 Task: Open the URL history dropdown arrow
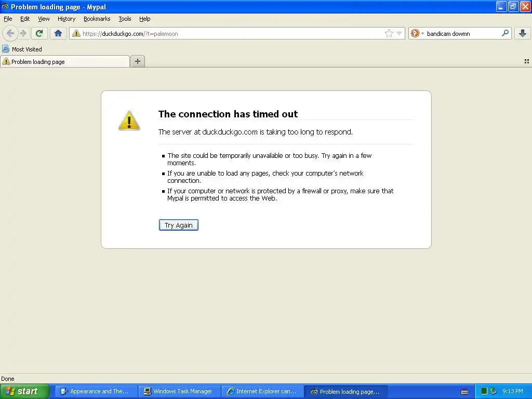coord(400,33)
